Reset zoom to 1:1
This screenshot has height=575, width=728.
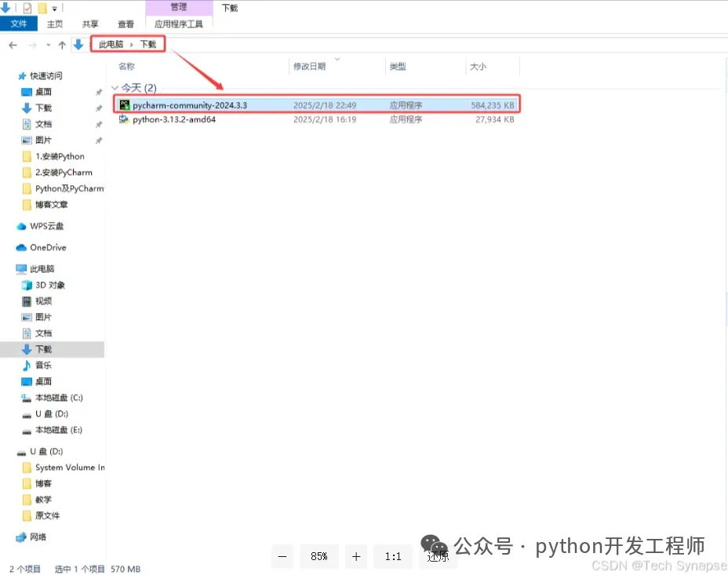pyautogui.click(x=393, y=556)
